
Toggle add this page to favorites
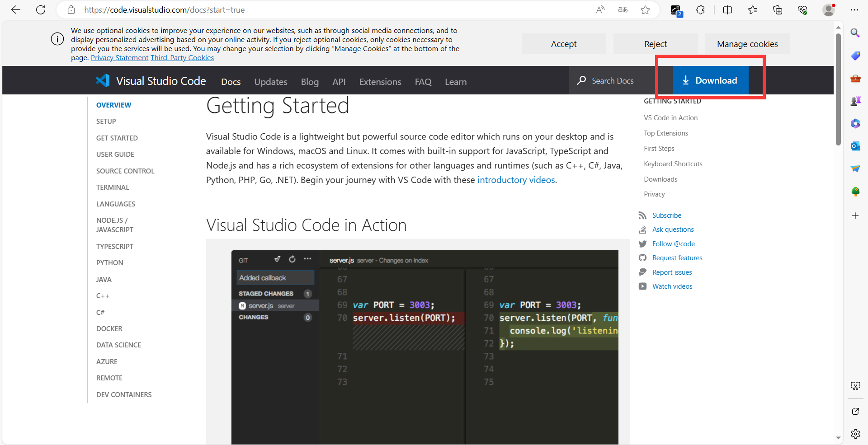tap(645, 9)
